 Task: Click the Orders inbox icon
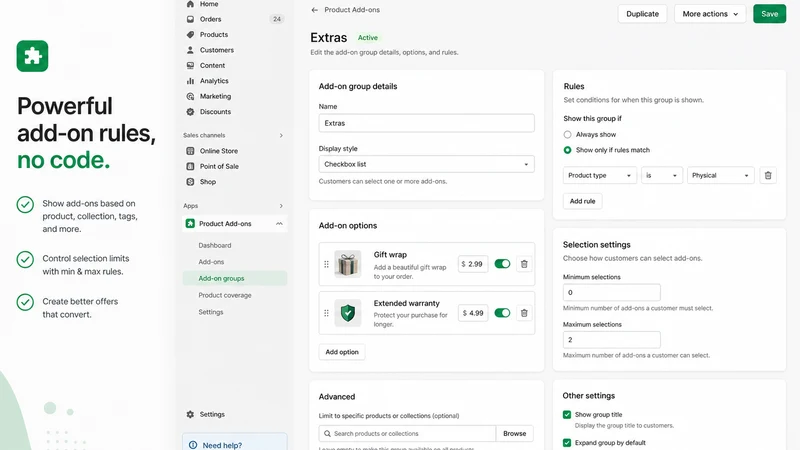pos(190,19)
